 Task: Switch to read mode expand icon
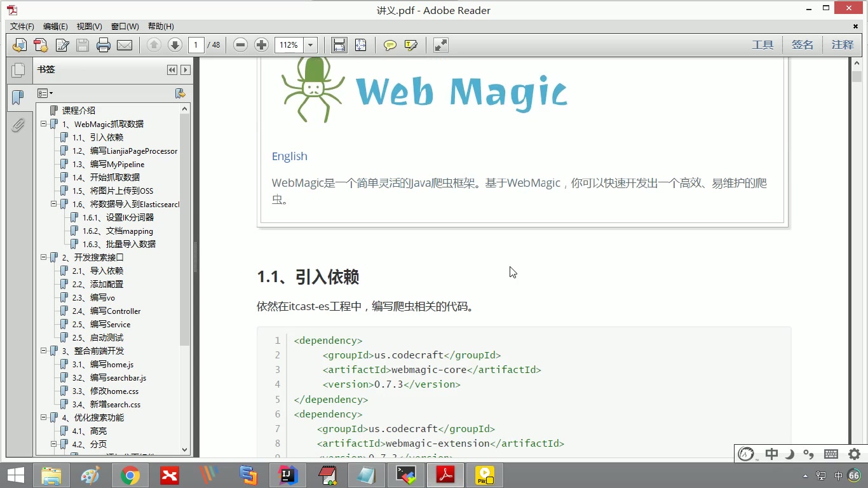[441, 45]
